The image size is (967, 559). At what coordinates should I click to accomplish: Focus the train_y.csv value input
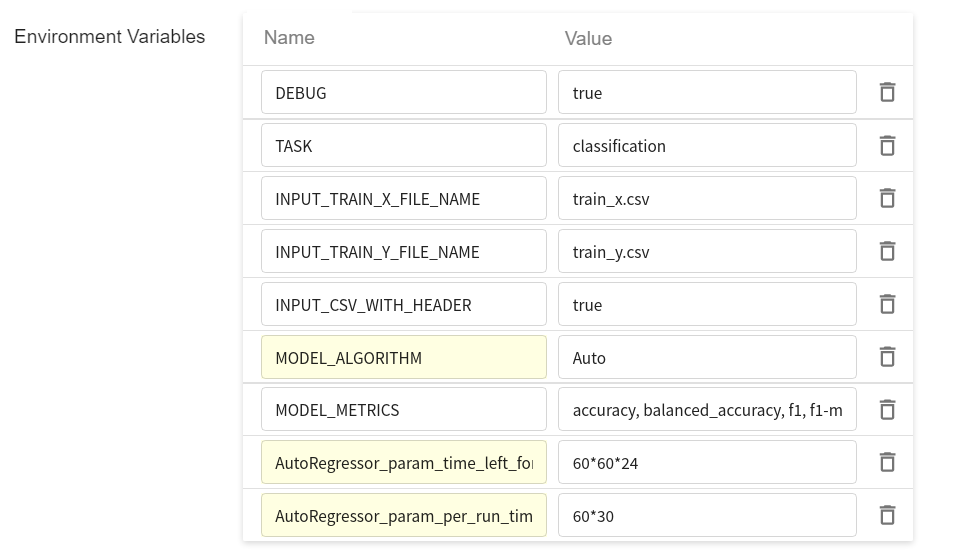pyautogui.click(x=706, y=251)
